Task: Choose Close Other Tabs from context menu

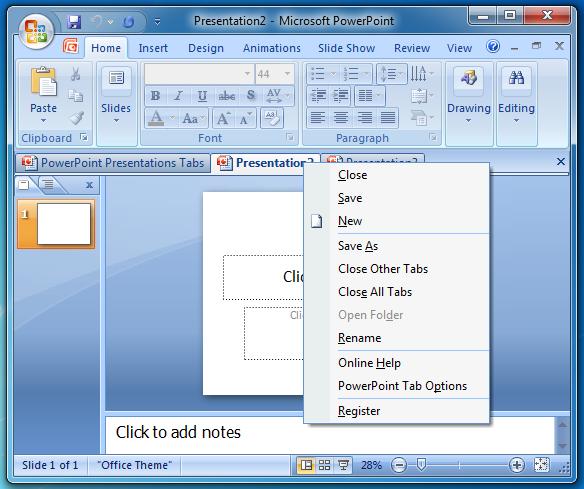Action: [x=383, y=269]
